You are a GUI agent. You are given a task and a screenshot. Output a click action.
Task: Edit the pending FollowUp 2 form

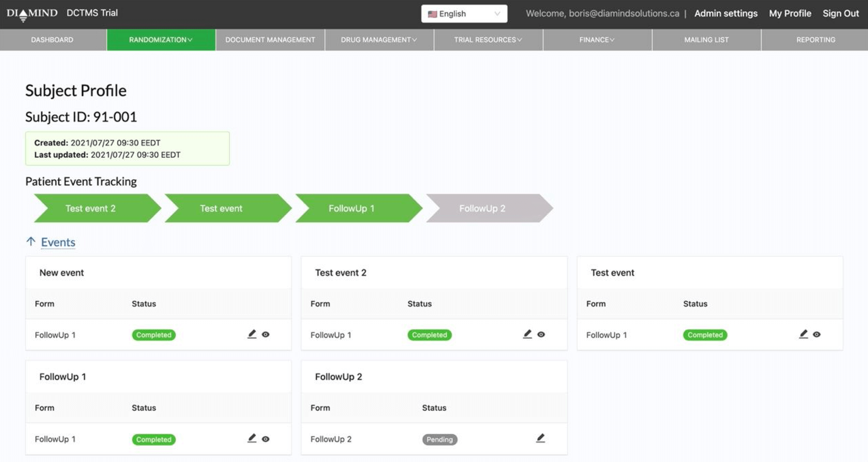click(x=540, y=438)
